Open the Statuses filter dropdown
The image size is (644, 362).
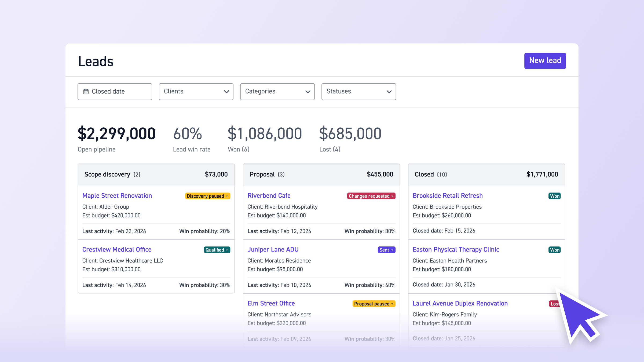coord(358,91)
